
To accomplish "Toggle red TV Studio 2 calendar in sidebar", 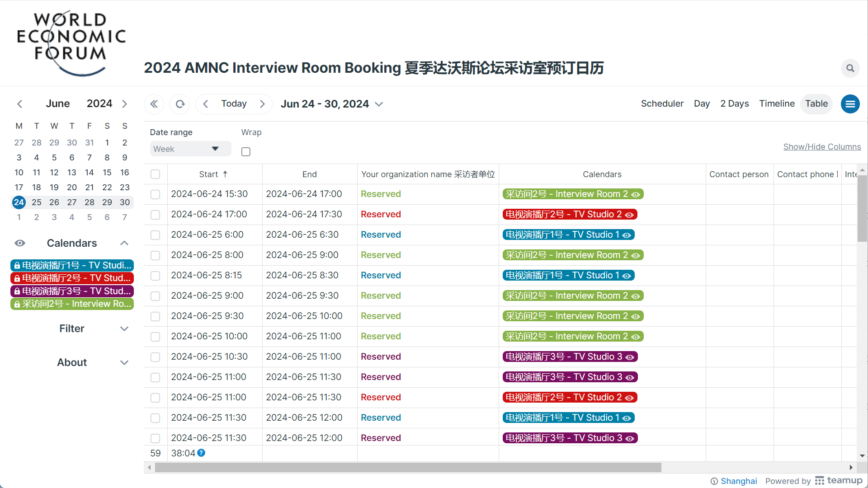I will [x=72, y=278].
